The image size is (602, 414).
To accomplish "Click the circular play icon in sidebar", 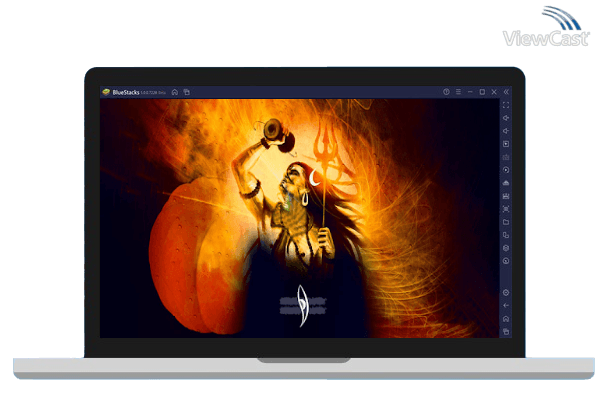I will (x=506, y=170).
